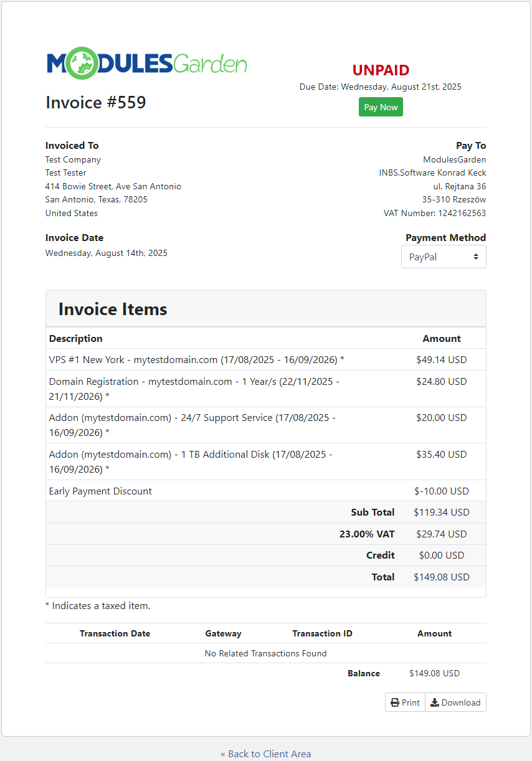This screenshot has height=761, width=532.
Task: Click the UNPAID status label
Action: click(x=381, y=70)
